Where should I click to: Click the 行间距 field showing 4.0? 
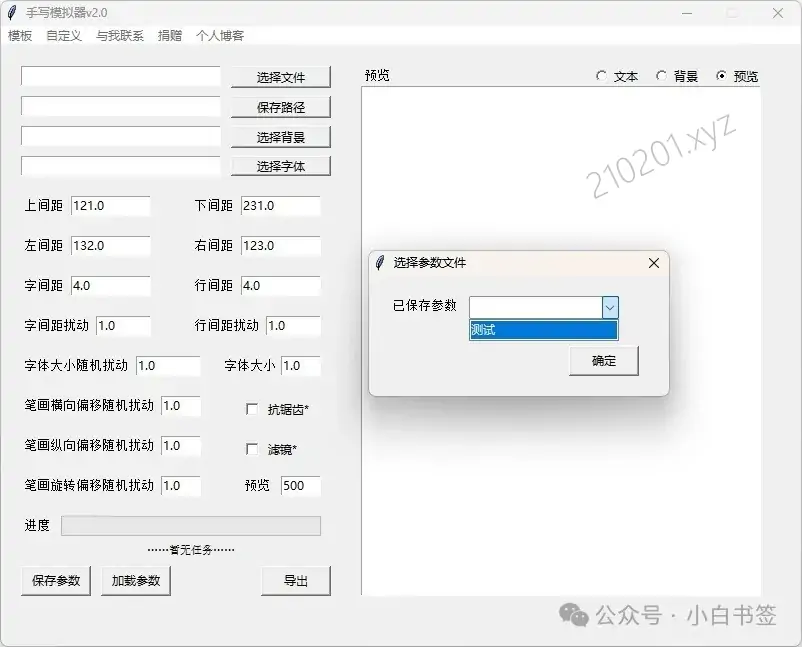(281, 285)
